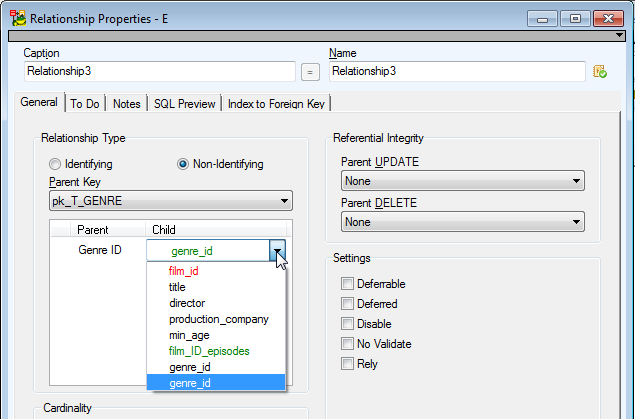Click the Caption text field

pyautogui.click(x=159, y=72)
